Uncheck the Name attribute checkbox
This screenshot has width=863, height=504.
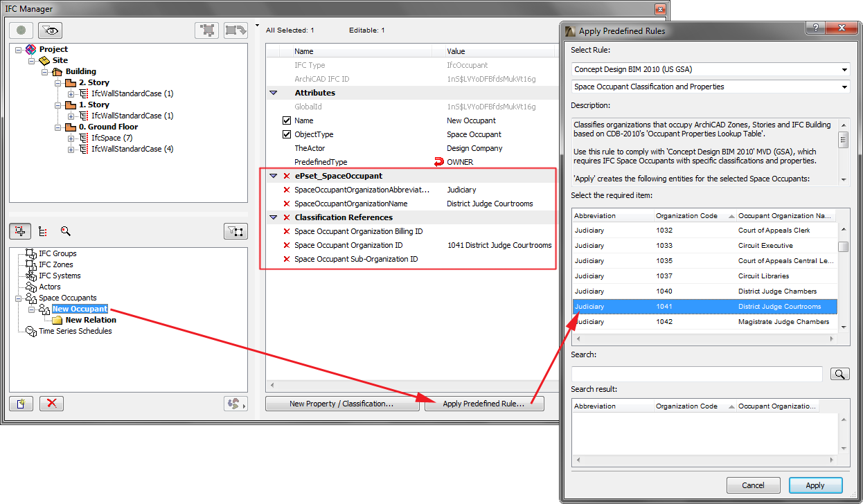pos(287,120)
